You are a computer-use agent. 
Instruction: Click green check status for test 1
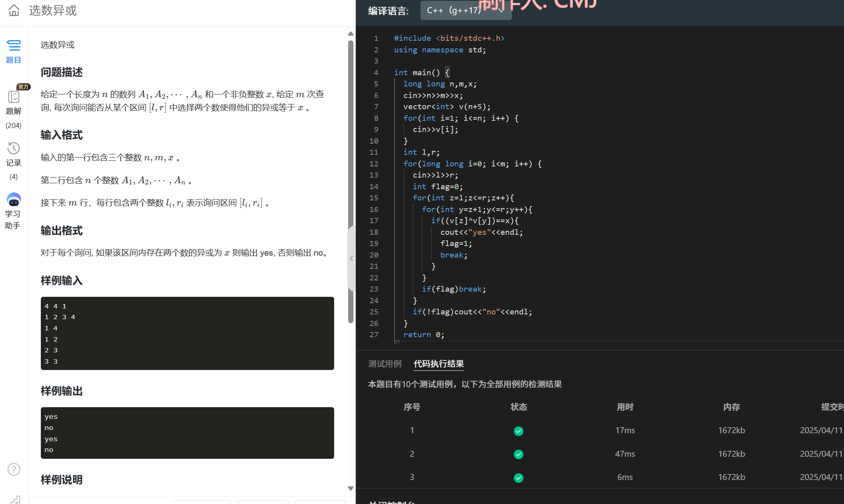coord(518,431)
